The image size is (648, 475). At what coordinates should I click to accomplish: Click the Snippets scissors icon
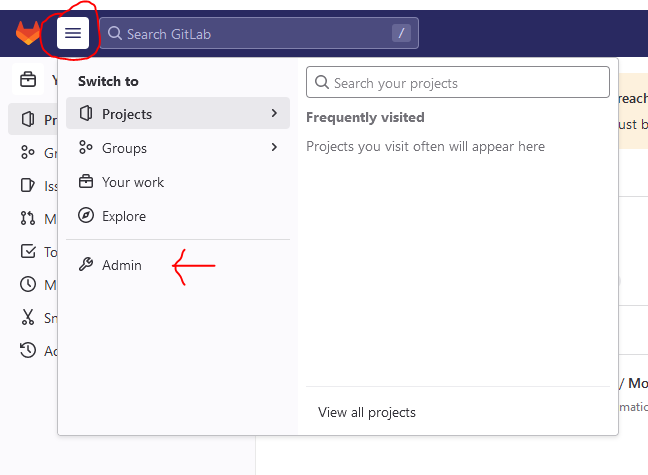(x=27, y=318)
